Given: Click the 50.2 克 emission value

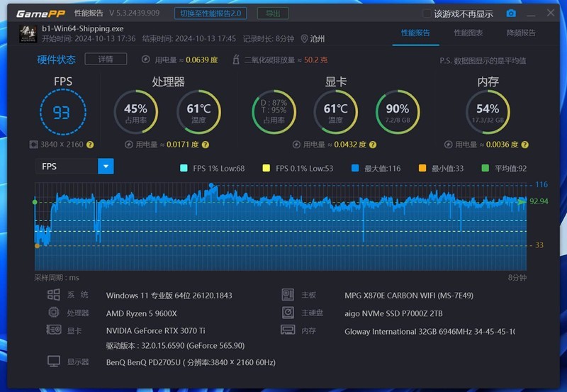Looking at the screenshot, I should 315,60.
